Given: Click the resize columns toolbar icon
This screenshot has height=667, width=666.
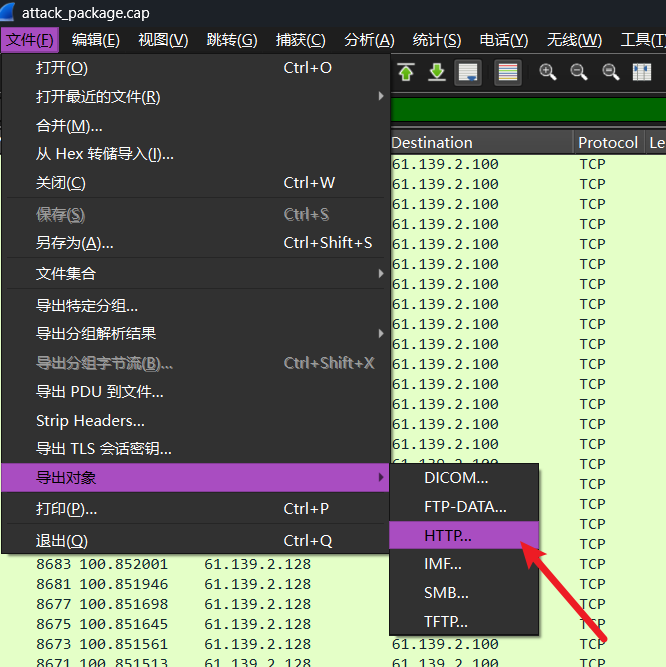Looking at the screenshot, I should click(642, 72).
